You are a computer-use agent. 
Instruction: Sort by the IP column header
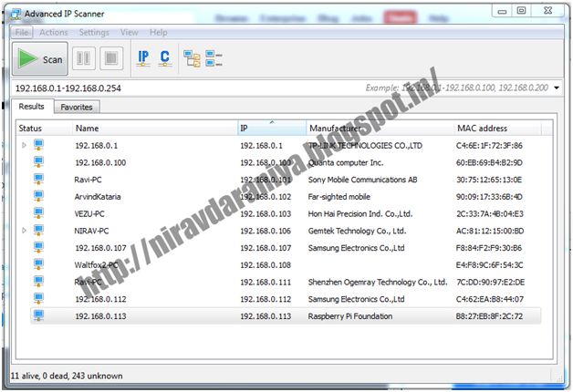pyautogui.click(x=272, y=129)
